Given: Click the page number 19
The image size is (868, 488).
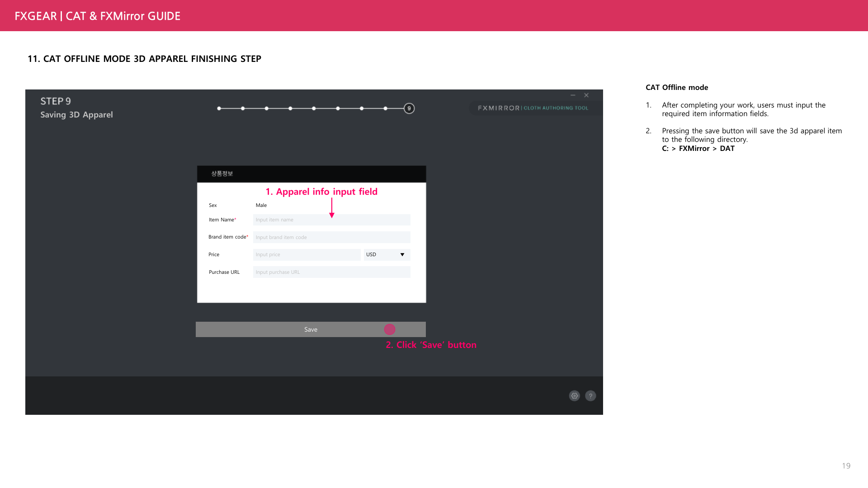Looking at the screenshot, I should [846, 466].
